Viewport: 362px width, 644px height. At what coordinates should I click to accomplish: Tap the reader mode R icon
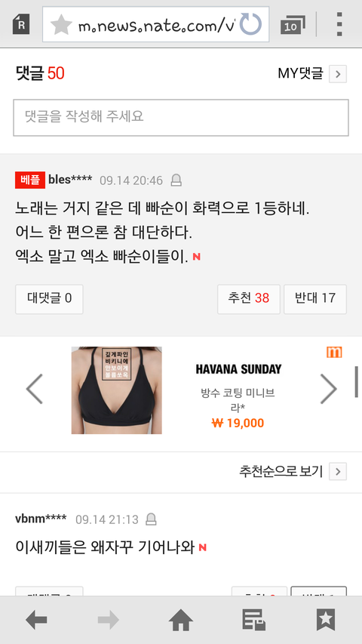point(21,24)
